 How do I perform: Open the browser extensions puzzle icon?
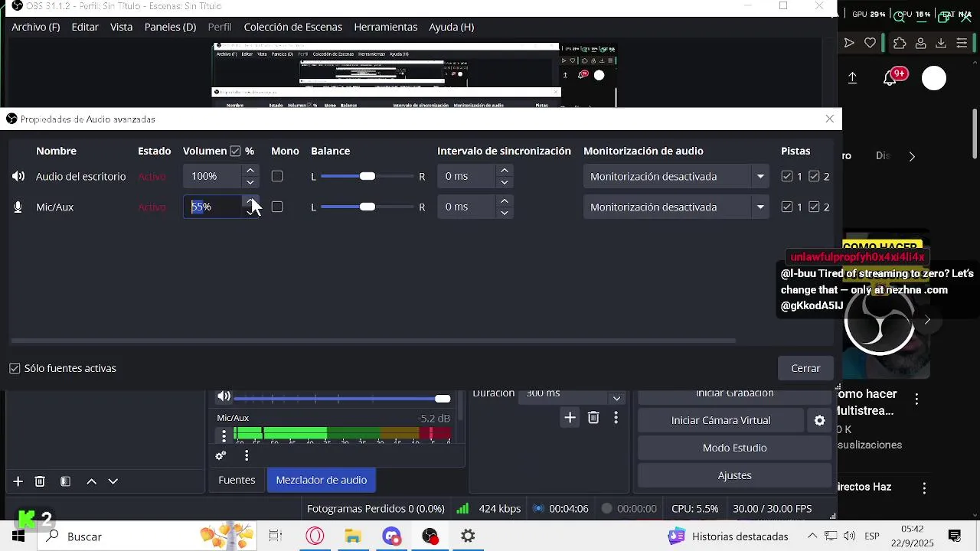click(x=900, y=43)
